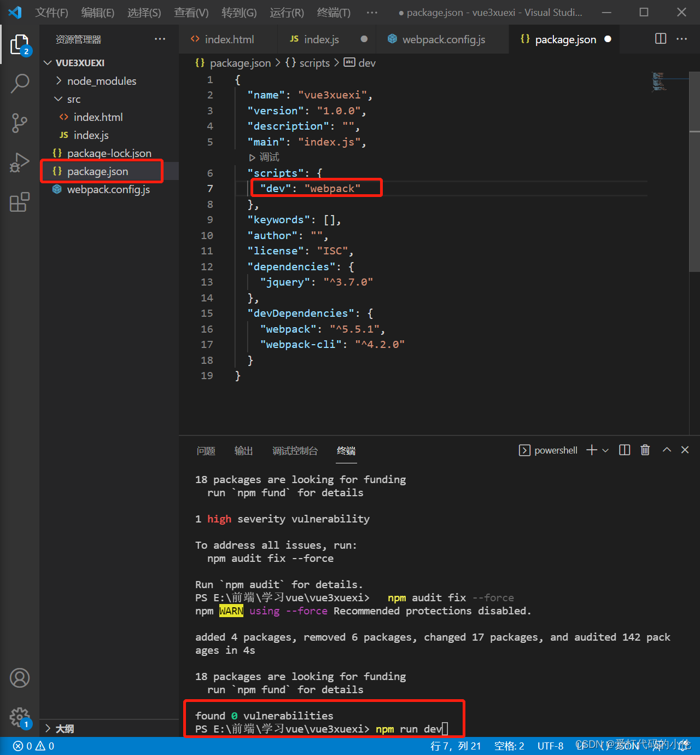Click new terminal plus icon
Viewport: 700px width, 755px height.
click(591, 450)
